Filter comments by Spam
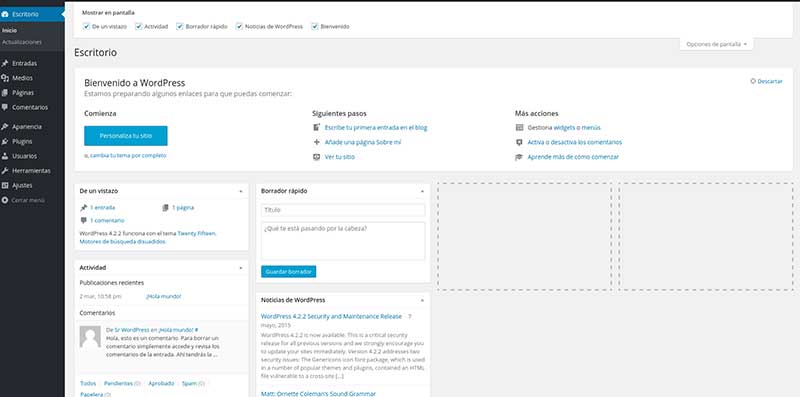 pos(189,383)
